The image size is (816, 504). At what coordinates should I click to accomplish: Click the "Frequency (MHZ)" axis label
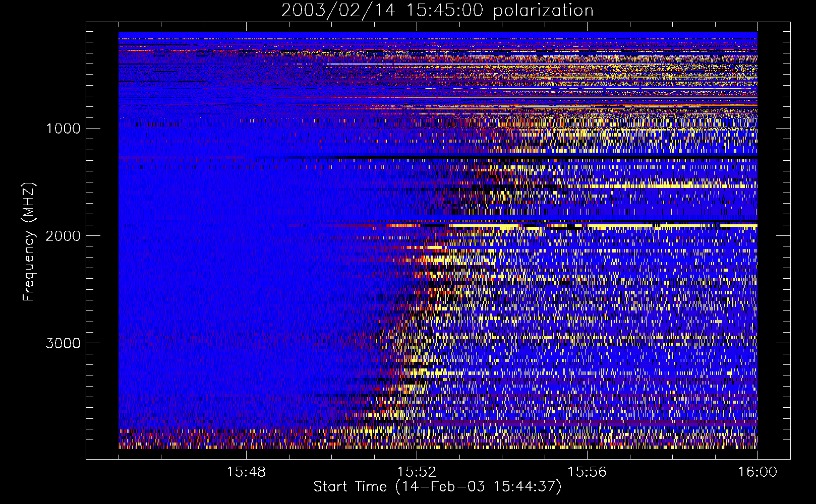point(29,242)
